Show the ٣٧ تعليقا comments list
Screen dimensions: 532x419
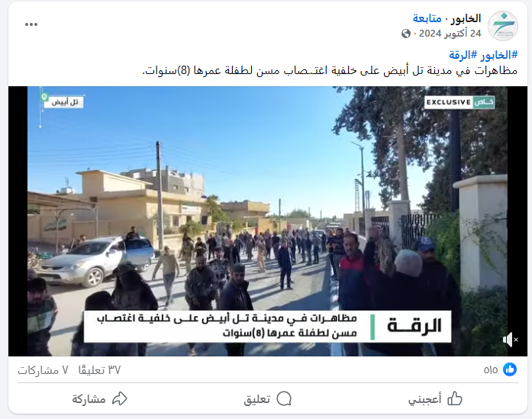click(x=99, y=370)
